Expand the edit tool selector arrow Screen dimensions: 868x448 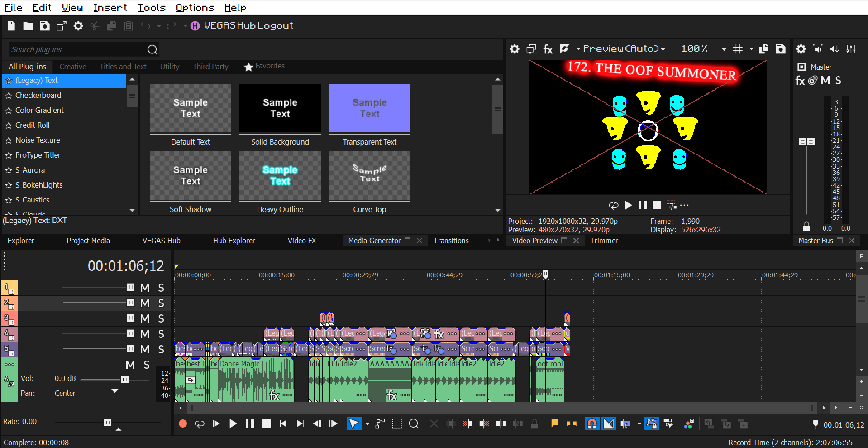tap(367, 424)
